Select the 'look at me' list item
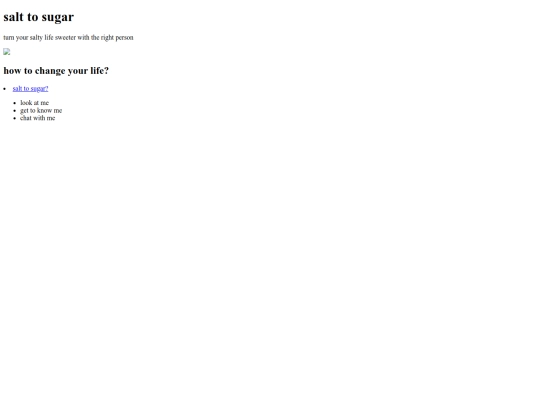This screenshot has width=540, height=405. (x=34, y=103)
